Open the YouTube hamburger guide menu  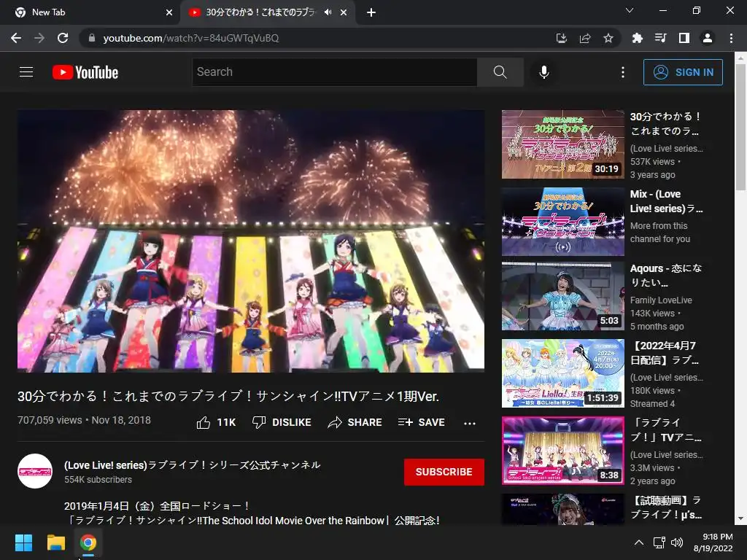click(x=26, y=72)
